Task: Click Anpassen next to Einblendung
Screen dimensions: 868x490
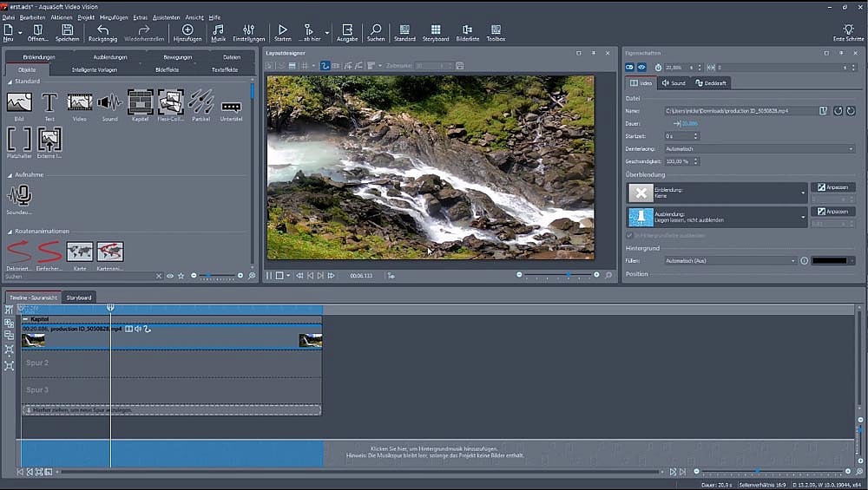Action: (x=832, y=187)
